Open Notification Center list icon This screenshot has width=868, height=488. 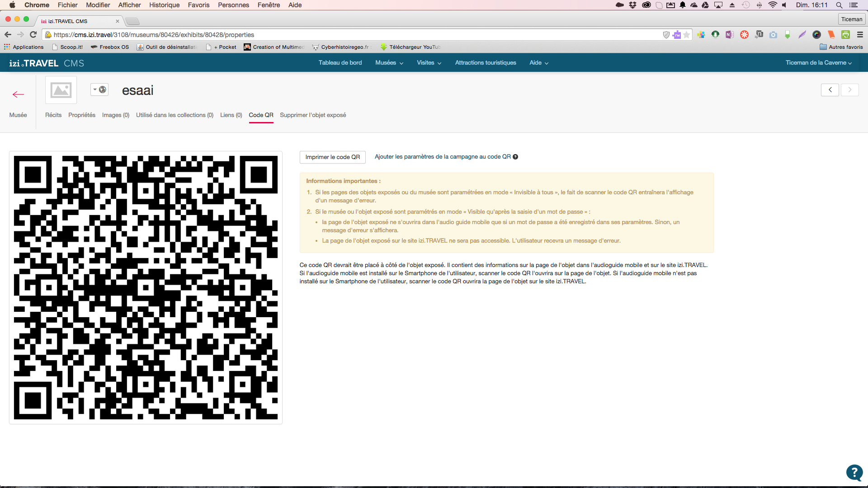click(854, 5)
